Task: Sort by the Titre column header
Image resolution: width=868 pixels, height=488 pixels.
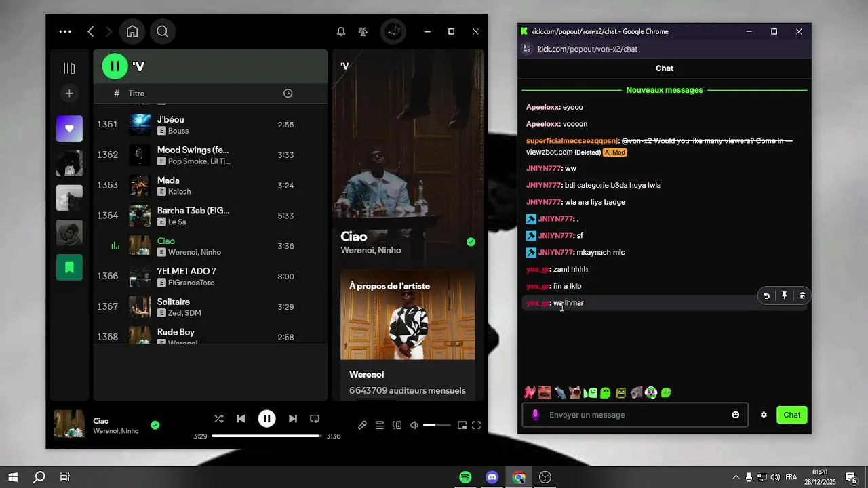Action: point(136,94)
